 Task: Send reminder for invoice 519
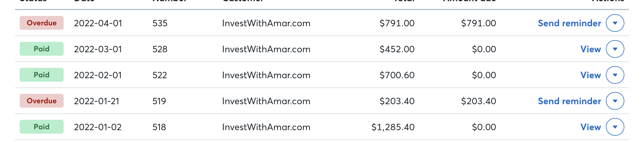click(x=569, y=101)
